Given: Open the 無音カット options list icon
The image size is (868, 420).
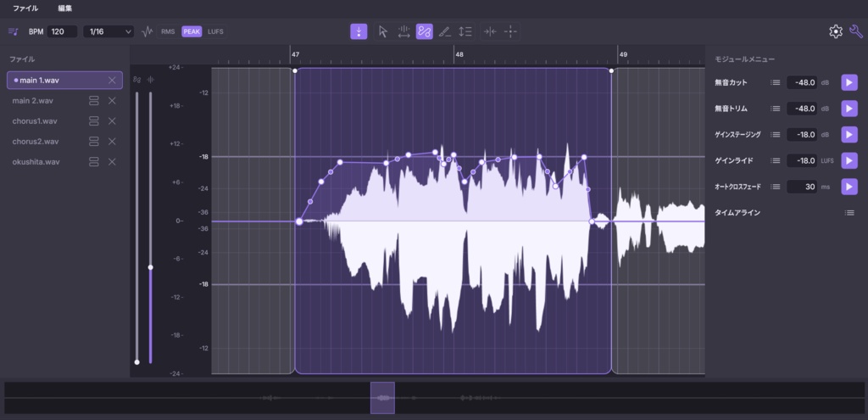Looking at the screenshot, I should (x=776, y=82).
